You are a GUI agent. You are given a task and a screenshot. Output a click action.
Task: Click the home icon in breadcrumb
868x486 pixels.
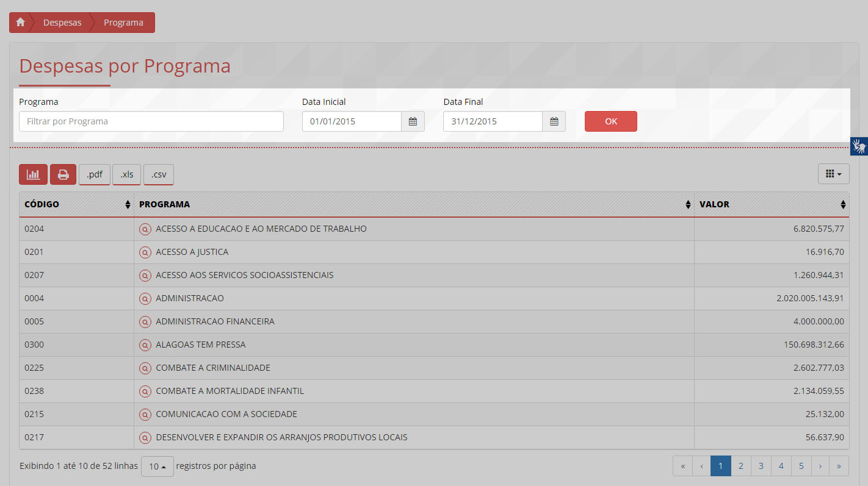20,23
